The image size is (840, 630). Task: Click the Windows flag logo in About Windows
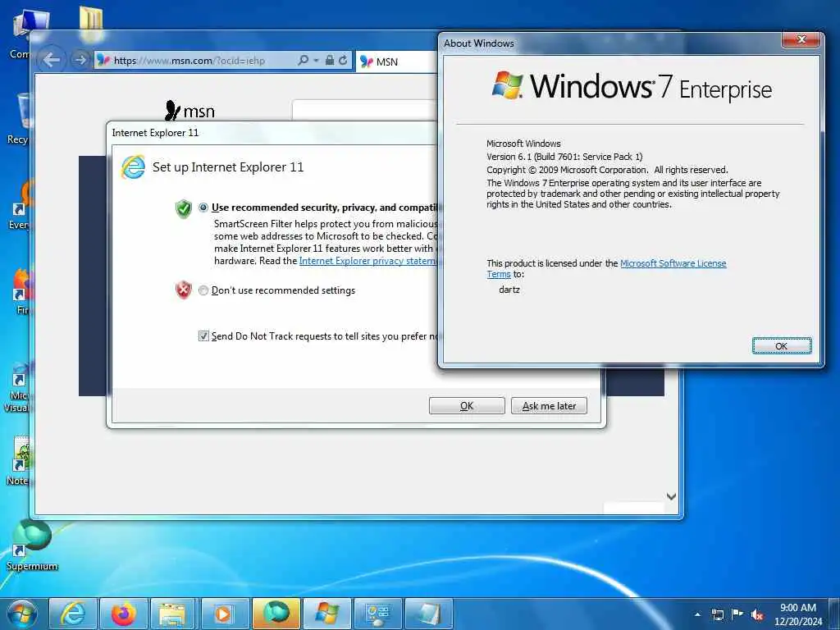[x=507, y=84]
